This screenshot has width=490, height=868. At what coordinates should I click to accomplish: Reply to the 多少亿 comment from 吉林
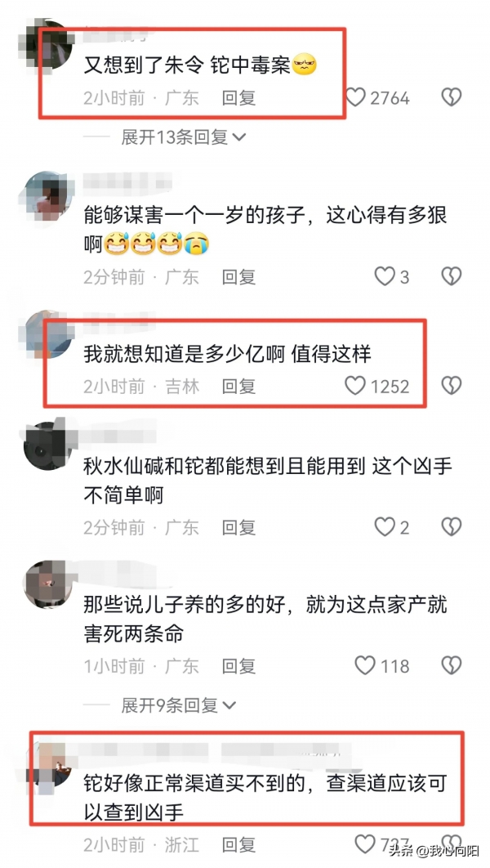(x=239, y=386)
